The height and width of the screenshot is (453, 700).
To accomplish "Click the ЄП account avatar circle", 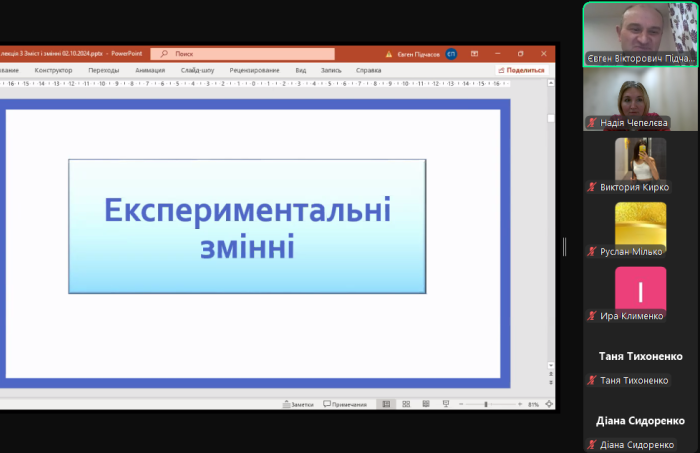I will coord(451,54).
